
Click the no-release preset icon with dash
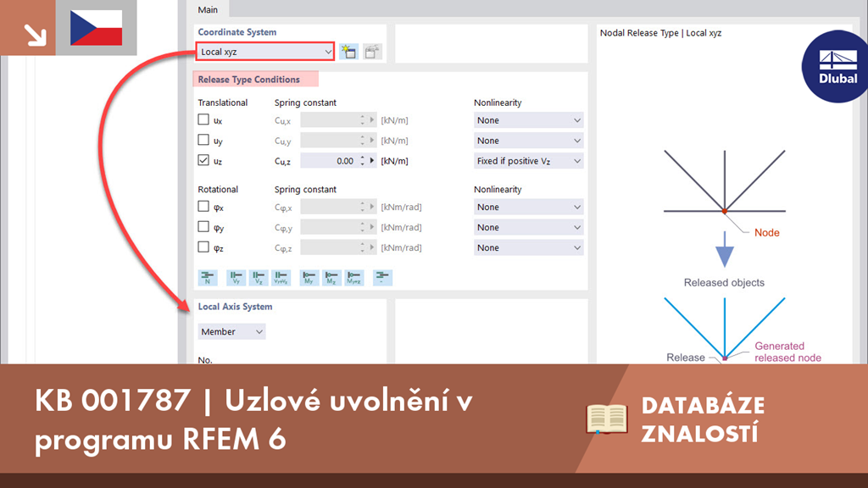[382, 277]
